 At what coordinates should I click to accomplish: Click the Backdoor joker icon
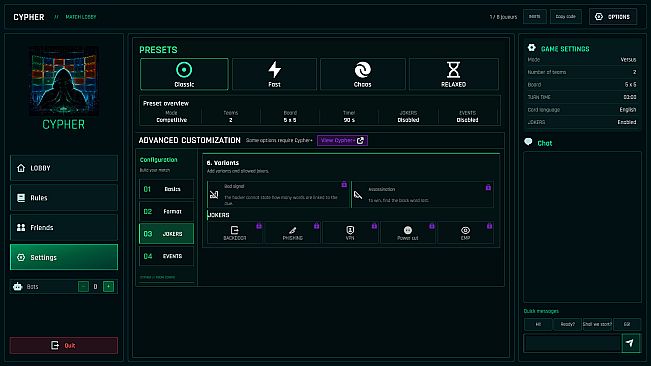click(x=235, y=230)
